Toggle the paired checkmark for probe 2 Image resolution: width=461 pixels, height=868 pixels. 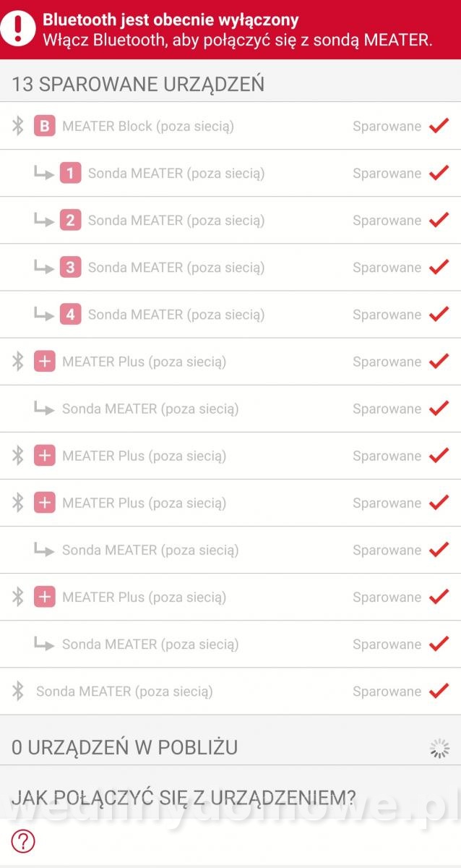click(x=439, y=220)
